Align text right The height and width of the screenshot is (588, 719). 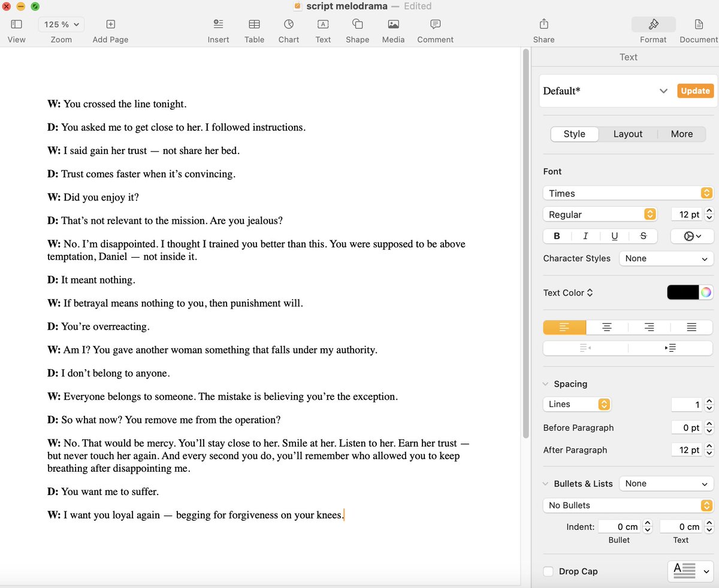[x=649, y=327]
